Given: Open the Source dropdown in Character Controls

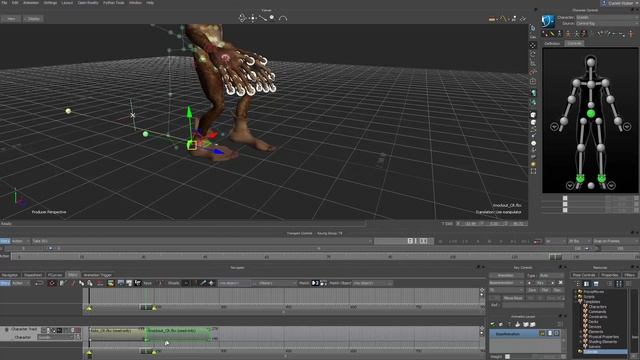Looking at the screenshot, I should 607,24.
